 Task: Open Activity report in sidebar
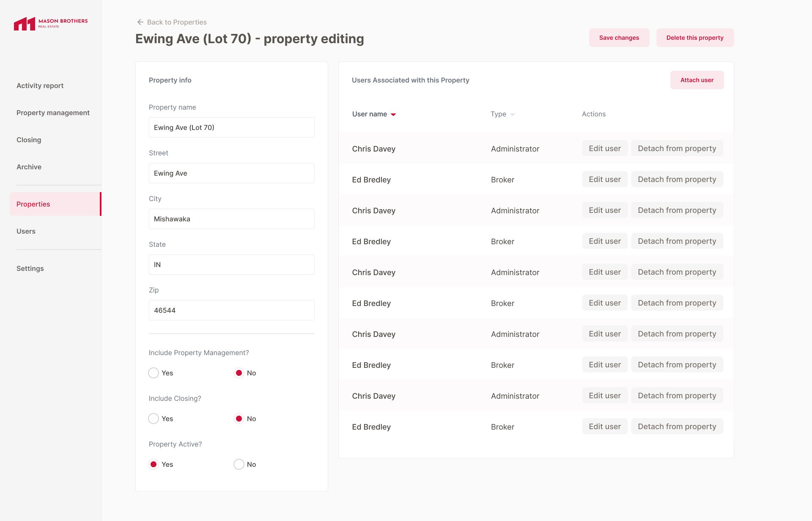pyautogui.click(x=40, y=85)
